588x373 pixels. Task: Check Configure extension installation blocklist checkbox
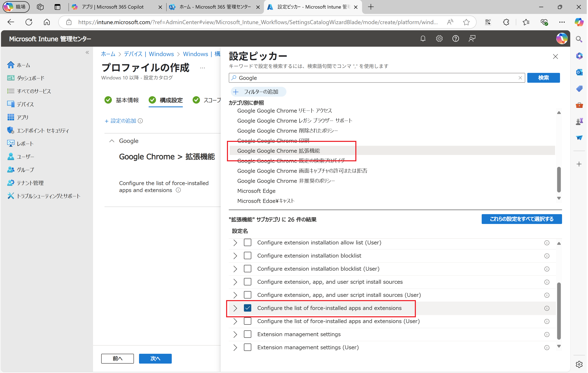coord(248,256)
